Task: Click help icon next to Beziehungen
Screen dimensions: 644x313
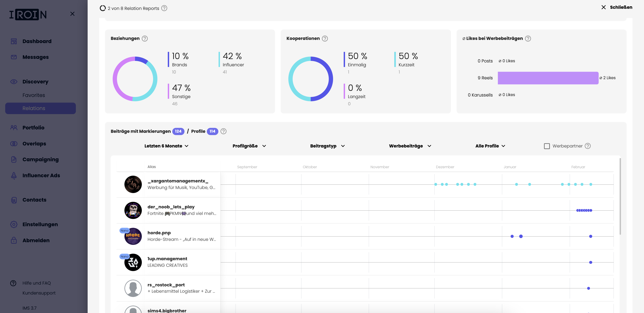Action: [145, 38]
